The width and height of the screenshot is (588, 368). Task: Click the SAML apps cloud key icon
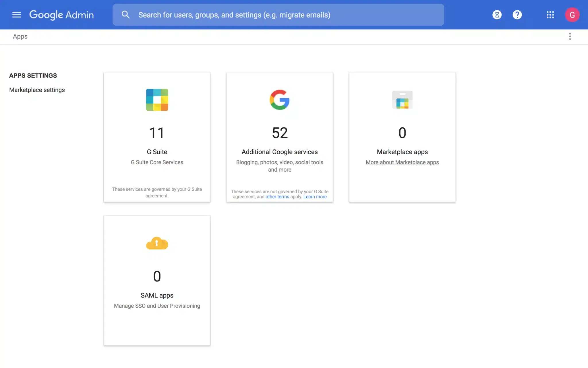pos(157,244)
